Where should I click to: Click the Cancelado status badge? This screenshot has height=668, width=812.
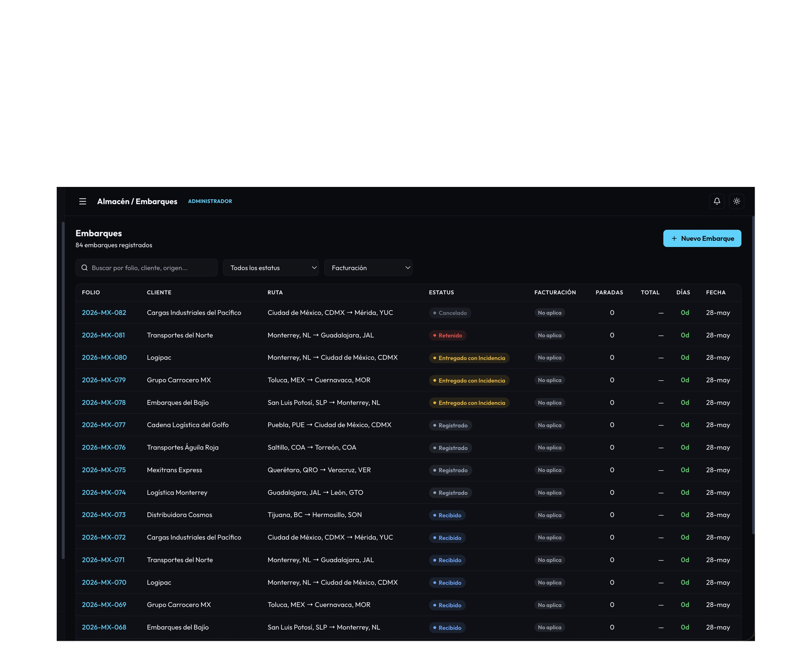[450, 313]
